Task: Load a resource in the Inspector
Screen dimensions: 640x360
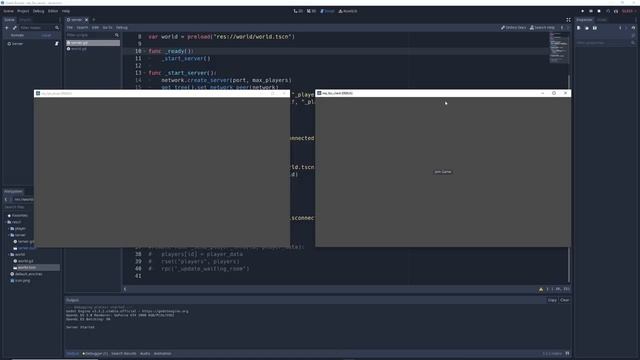Action: click(587, 28)
